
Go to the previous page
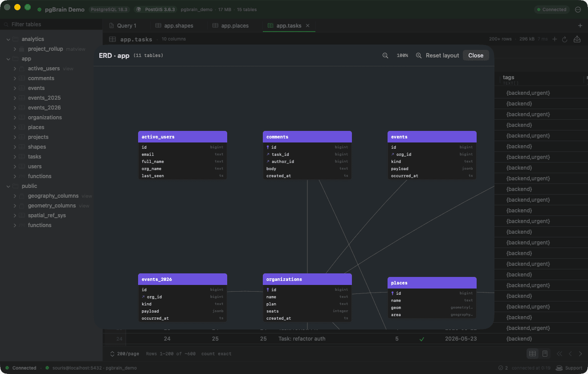tap(570, 354)
